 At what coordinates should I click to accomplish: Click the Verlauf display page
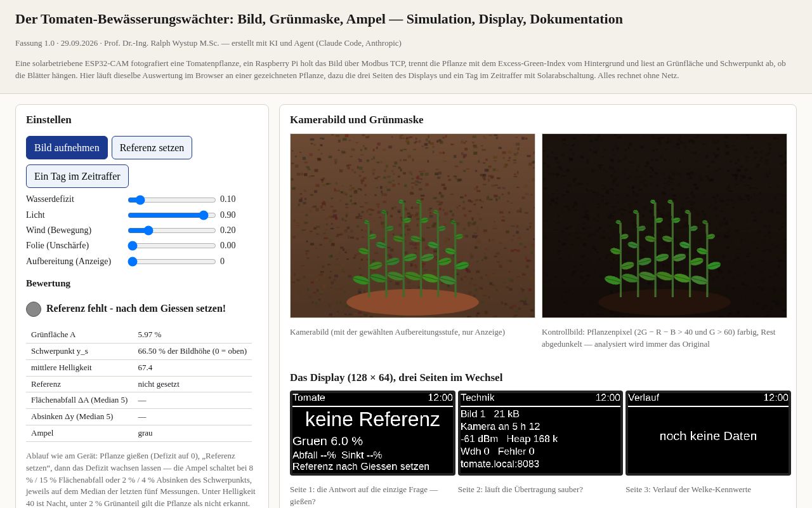pos(708,433)
